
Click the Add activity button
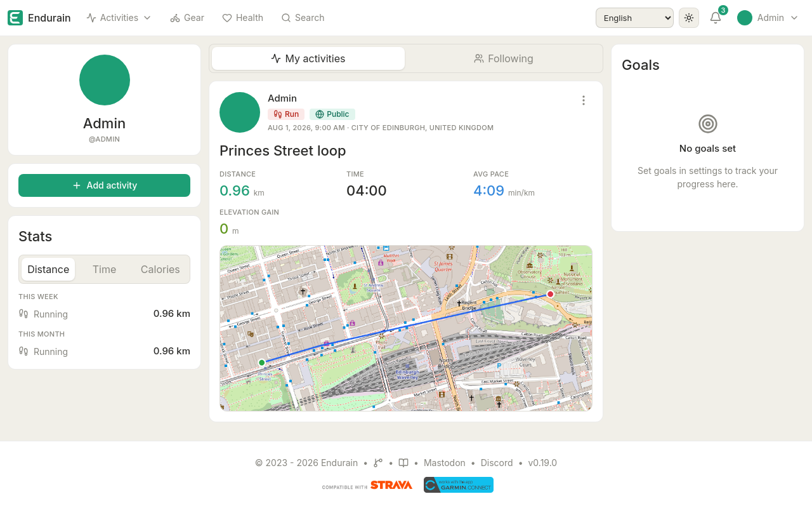(x=104, y=185)
